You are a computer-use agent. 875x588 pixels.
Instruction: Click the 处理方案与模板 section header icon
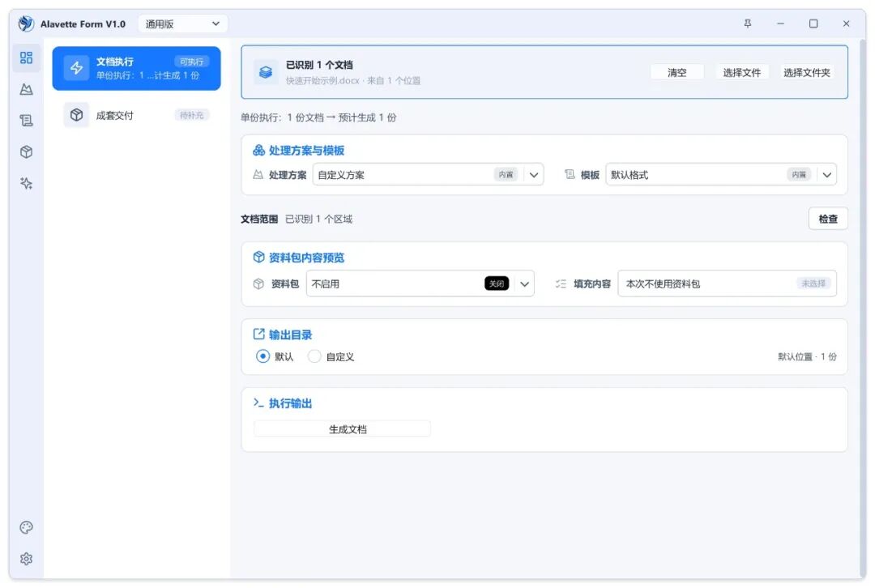258,150
